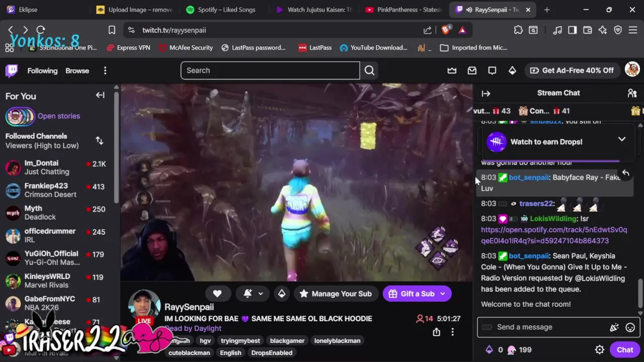The image size is (644, 362).
Task: Expand the notification bell dropdown arrow
Action: click(261, 294)
